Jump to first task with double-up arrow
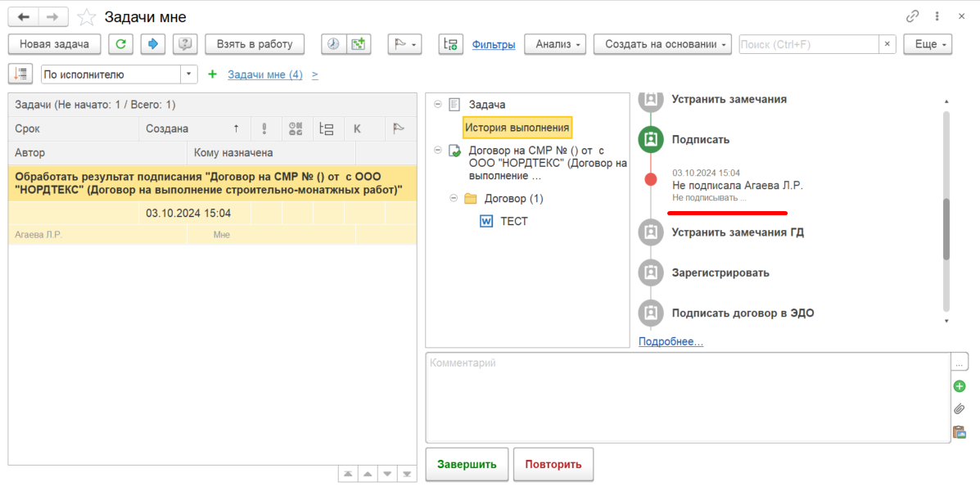Viewport: 980px width, 491px height. [348, 474]
